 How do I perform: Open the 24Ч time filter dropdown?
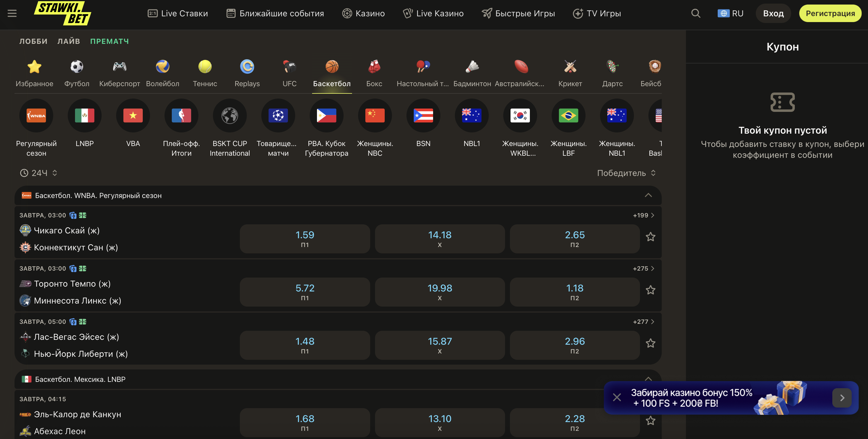pyautogui.click(x=39, y=173)
